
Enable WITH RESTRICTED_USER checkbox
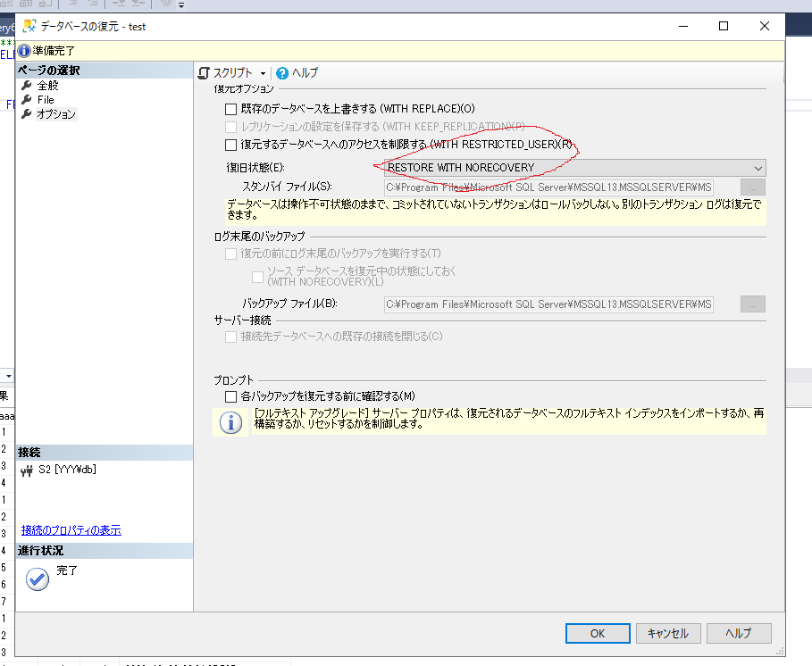(x=231, y=145)
